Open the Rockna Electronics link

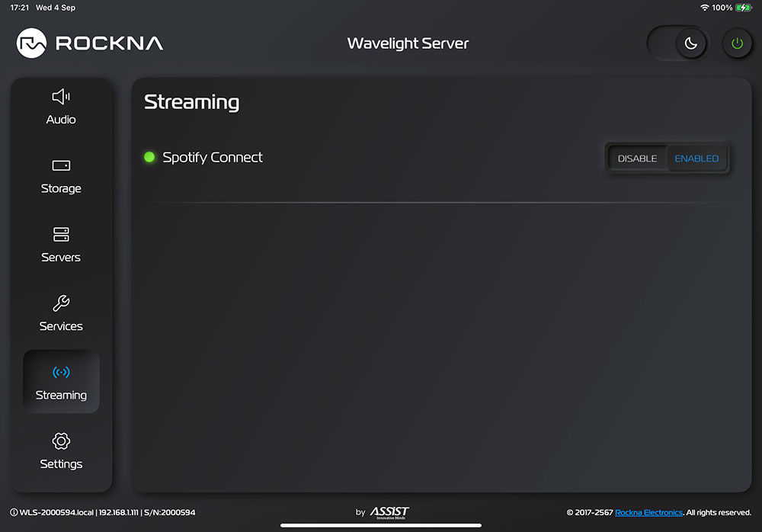648,512
